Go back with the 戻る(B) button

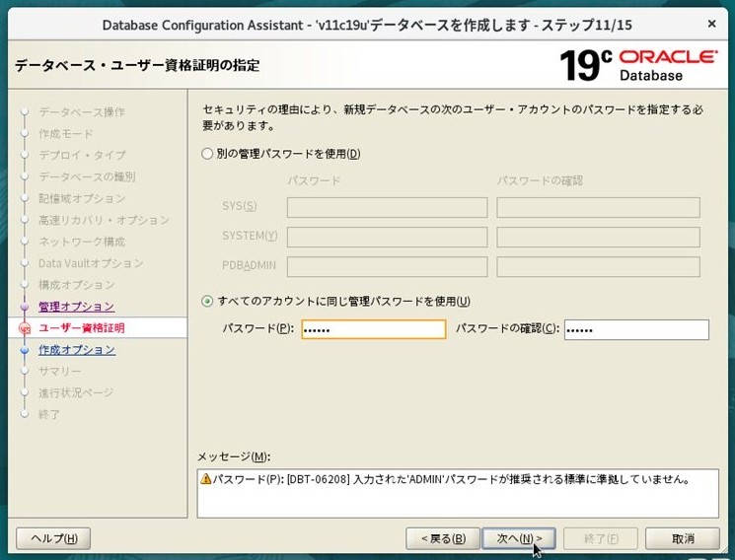(443, 538)
